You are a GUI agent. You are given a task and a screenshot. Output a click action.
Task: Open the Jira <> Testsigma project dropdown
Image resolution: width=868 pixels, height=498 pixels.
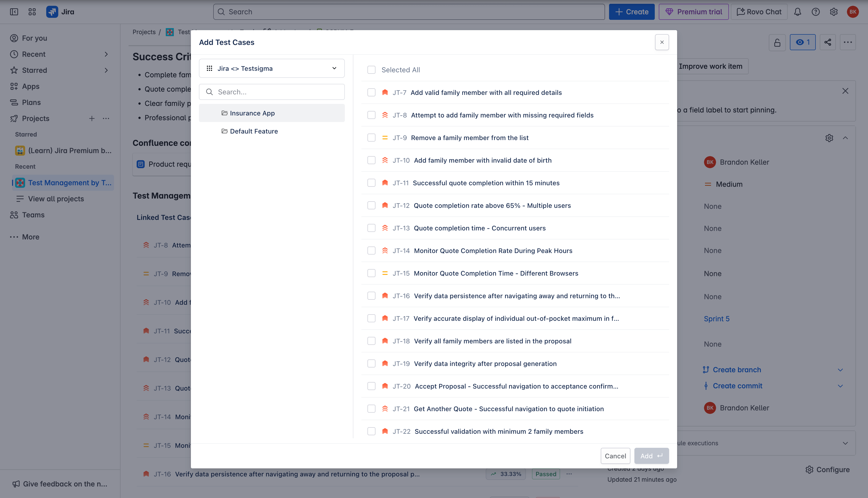[272, 68]
